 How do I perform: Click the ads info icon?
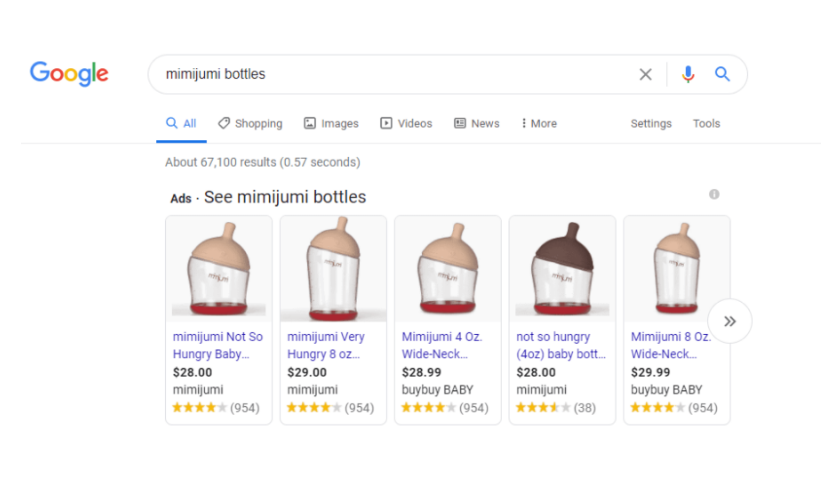click(x=714, y=194)
